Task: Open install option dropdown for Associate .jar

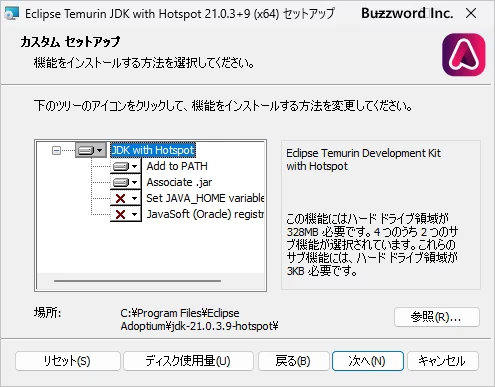Action: pos(126,182)
